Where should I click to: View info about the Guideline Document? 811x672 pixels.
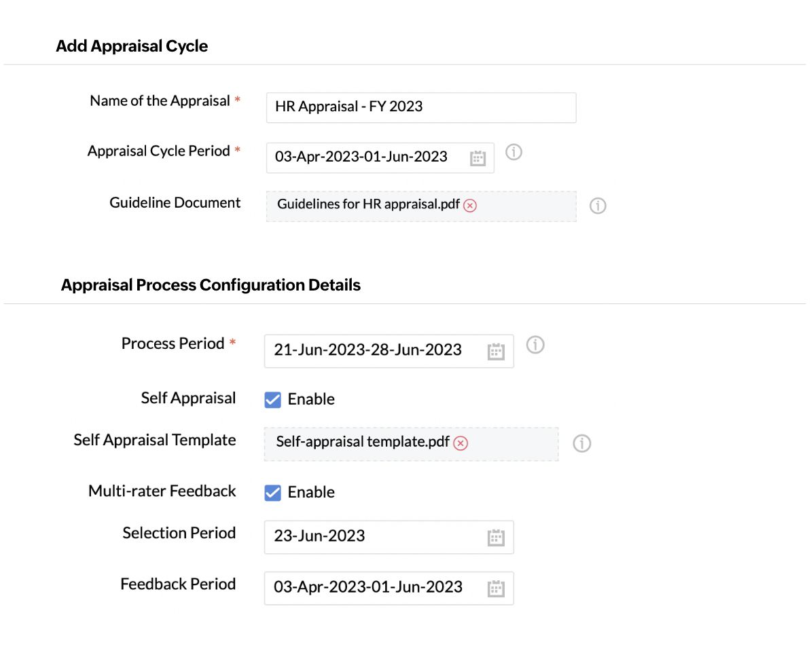pos(598,206)
